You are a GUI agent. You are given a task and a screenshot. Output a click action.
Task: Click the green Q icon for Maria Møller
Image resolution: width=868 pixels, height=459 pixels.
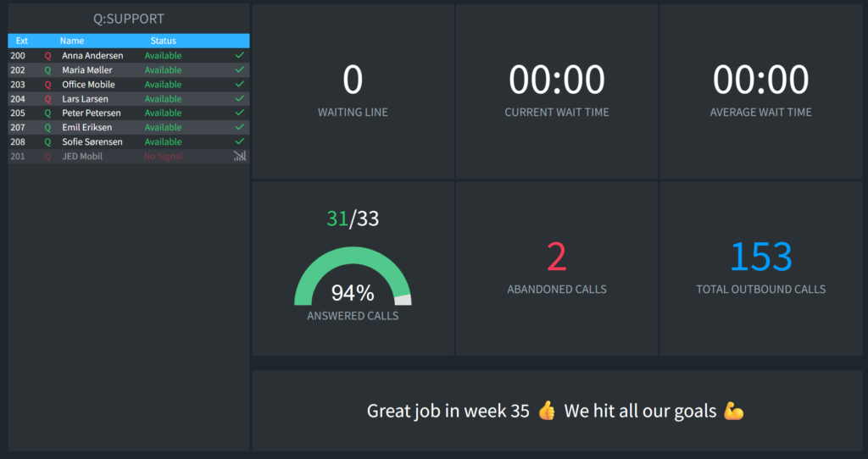click(x=47, y=70)
